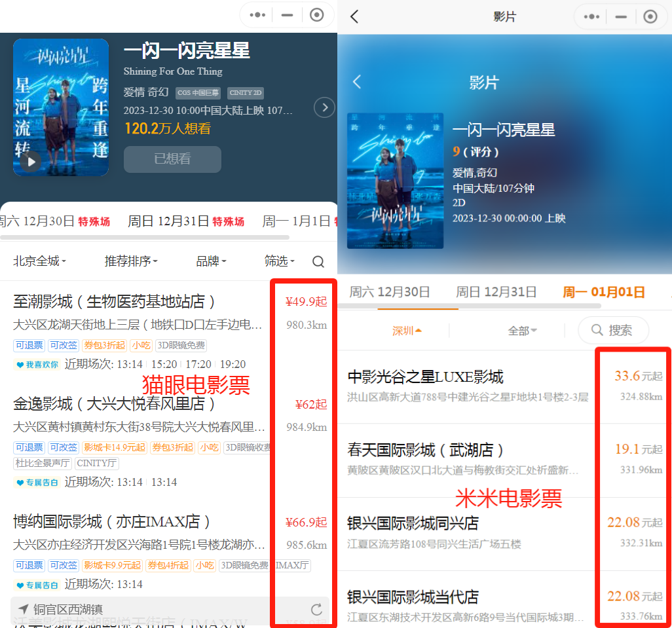Click the 可退票 tag under 至潮影城

click(29, 345)
